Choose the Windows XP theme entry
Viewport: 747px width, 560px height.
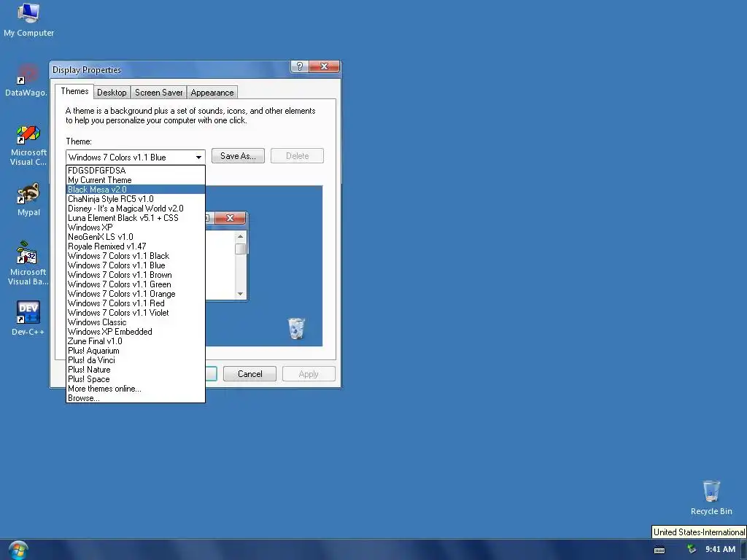click(x=135, y=227)
